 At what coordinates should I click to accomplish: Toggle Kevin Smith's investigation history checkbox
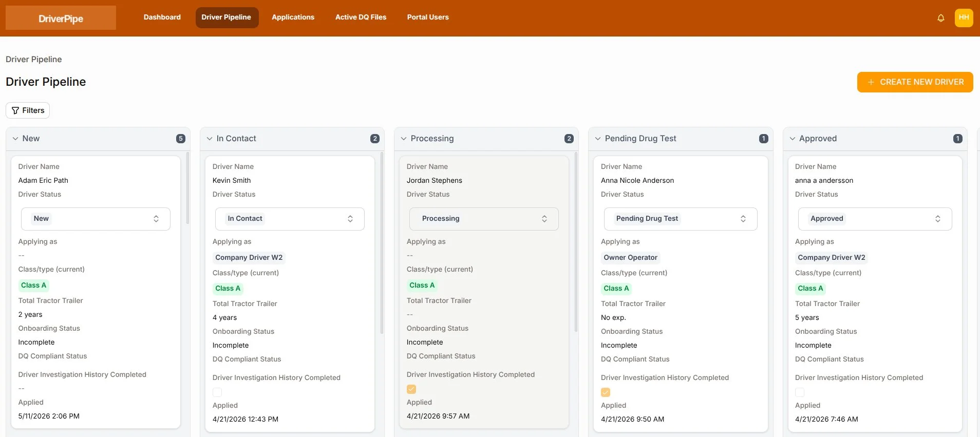click(217, 392)
